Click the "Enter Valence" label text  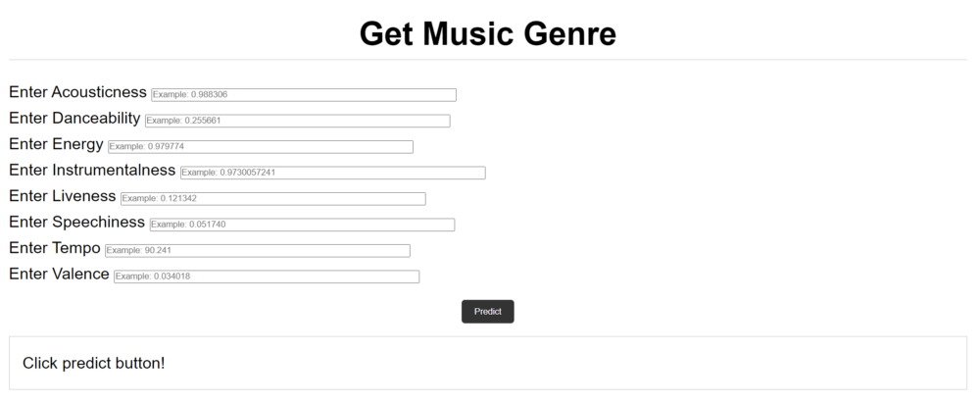click(x=59, y=275)
